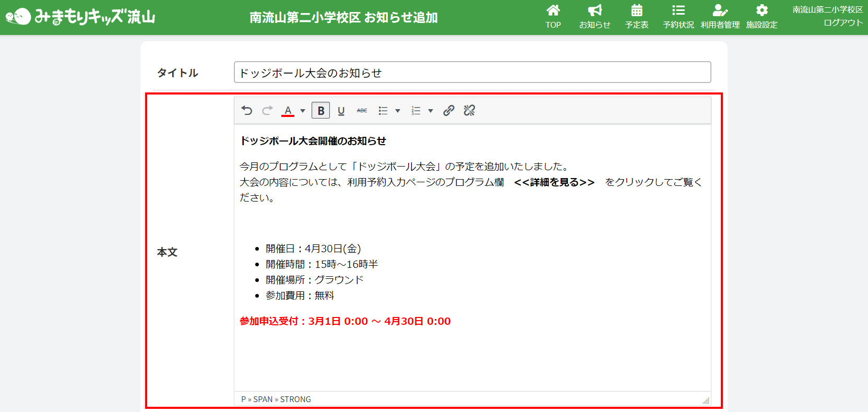Click the ログアウト logout link
The image size is (868, 412).
pos(842,23)
